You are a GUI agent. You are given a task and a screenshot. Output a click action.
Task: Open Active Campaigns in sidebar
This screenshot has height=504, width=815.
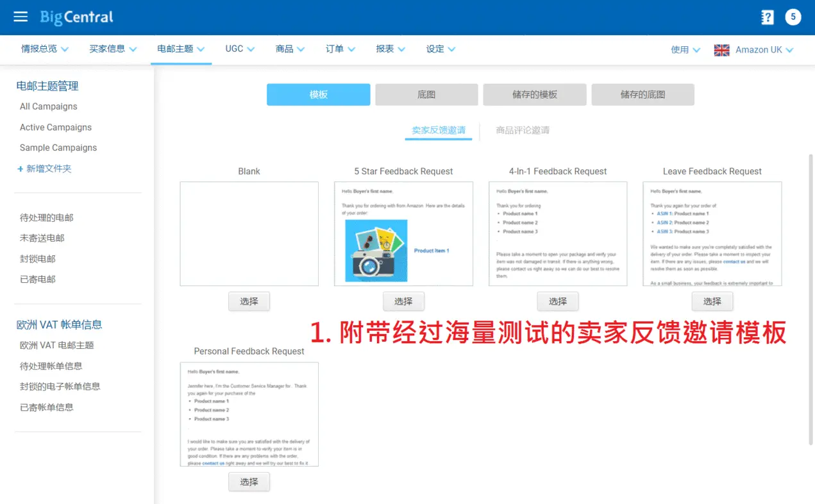click(x=56, y=127)
